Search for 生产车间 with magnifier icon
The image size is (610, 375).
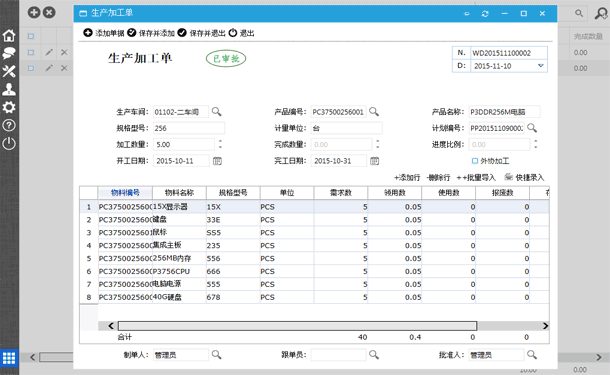coord(217,112)
